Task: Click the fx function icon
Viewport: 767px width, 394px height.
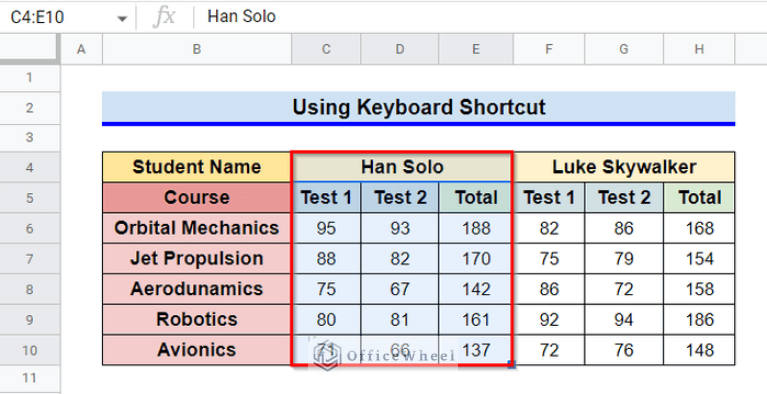Action: (164, 17)
